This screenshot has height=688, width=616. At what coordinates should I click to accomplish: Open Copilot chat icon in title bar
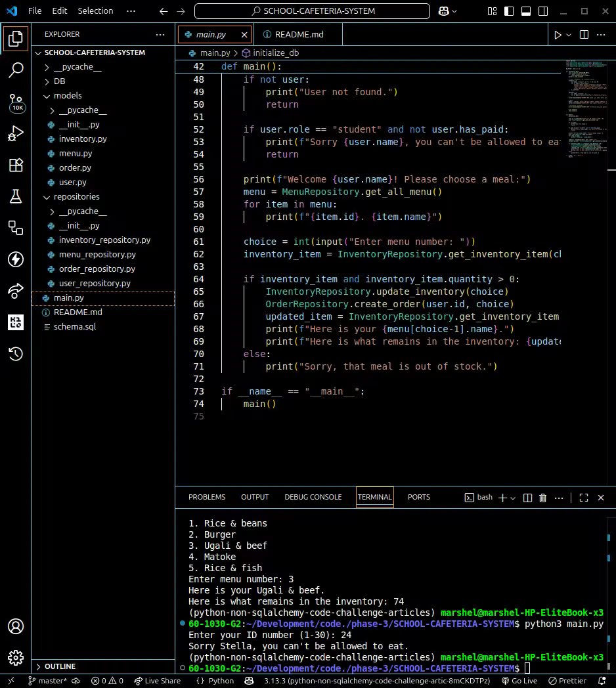pos(443,11)
